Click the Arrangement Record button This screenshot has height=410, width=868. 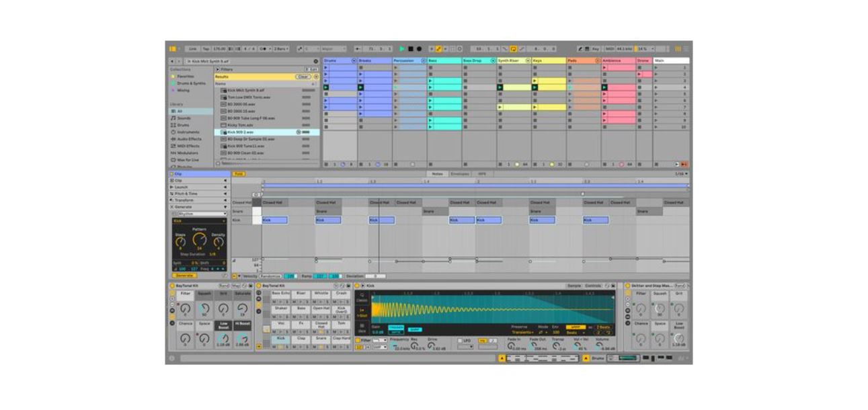(419, 49)
